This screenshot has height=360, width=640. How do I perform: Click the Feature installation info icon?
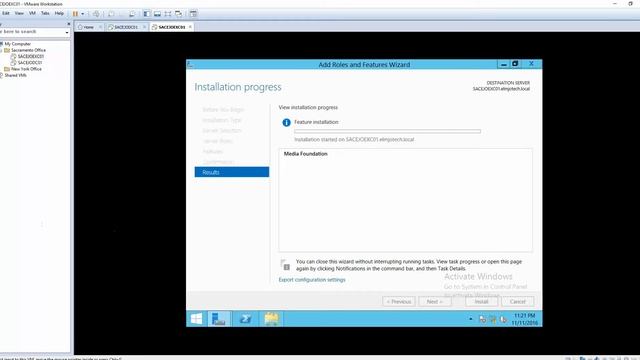click(287, 122)
